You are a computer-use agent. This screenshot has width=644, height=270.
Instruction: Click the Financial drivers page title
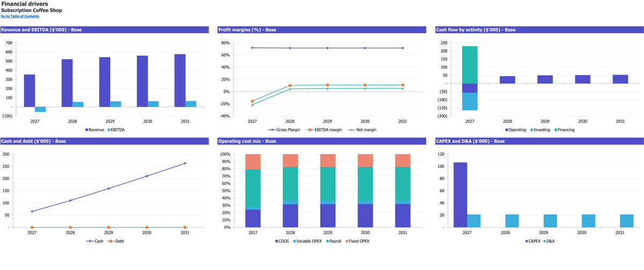[24, 4]
